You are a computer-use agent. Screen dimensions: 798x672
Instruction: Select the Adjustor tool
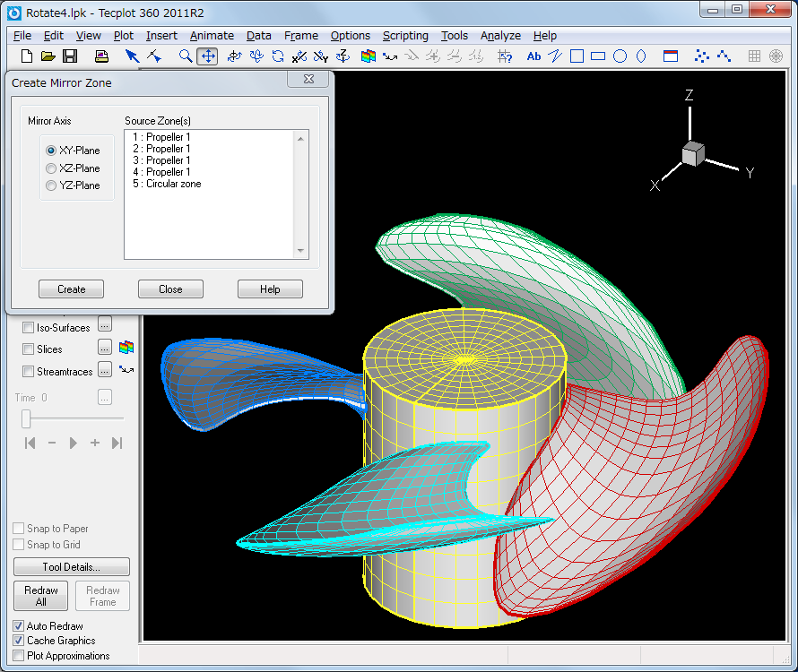coord(153,56)
